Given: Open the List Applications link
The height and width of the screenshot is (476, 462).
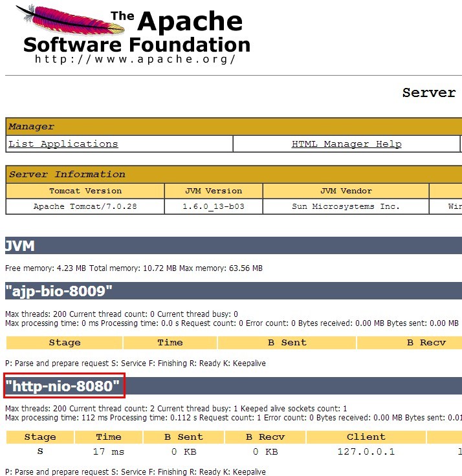Looking at the screenshot, I should 63,144.
